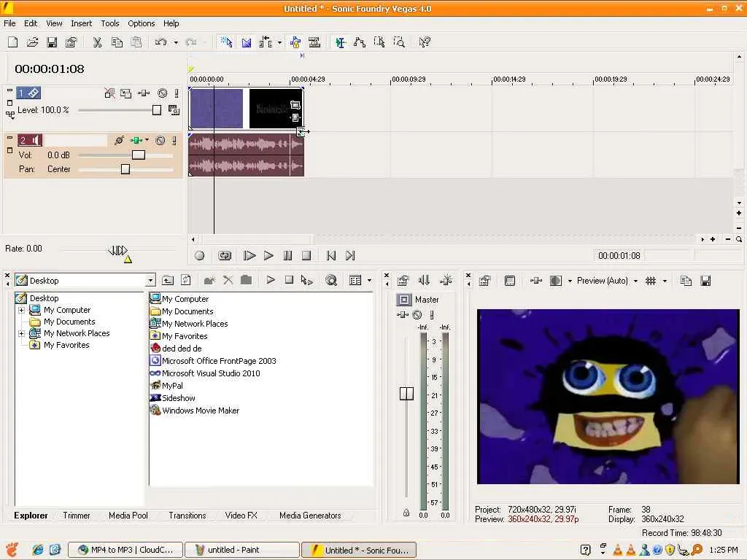Viewport: 747px width, 560px height.
Task: Open the preview Overlays grid dropdown arrow
Action: 665,281
